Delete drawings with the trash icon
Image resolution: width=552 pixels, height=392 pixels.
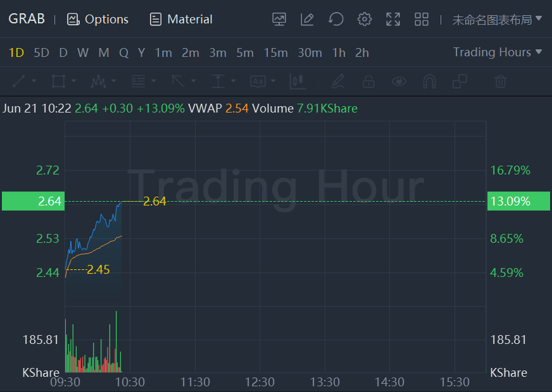pos(500,81)
